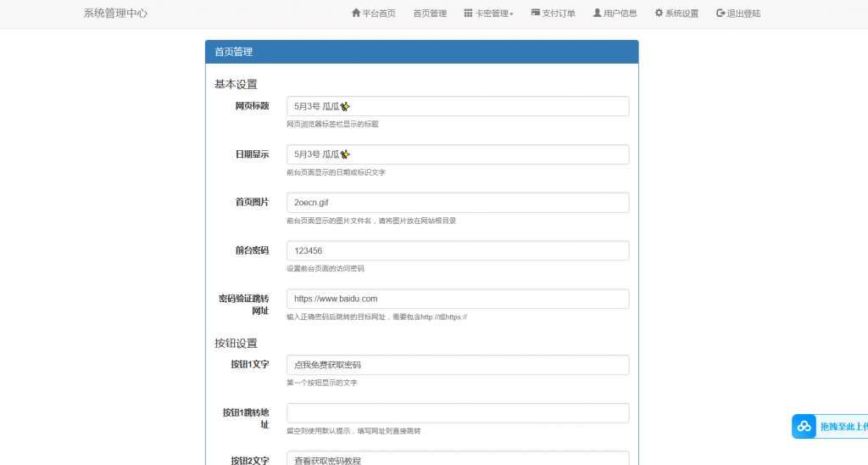The image size is (868, 465).
Task: Focus the 按钮2文字 input field
Action: (458, 459)
